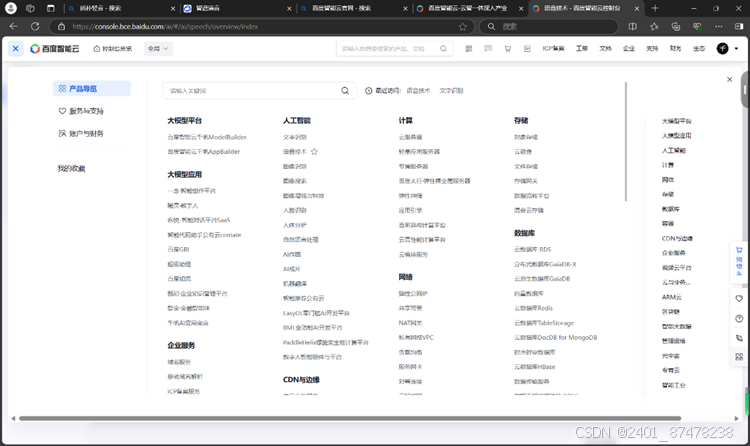Image resolution: width=750 pixels, height=446 pixels.
Task: Click the vertical scrollbar of the product list
Action: [626, 142]
